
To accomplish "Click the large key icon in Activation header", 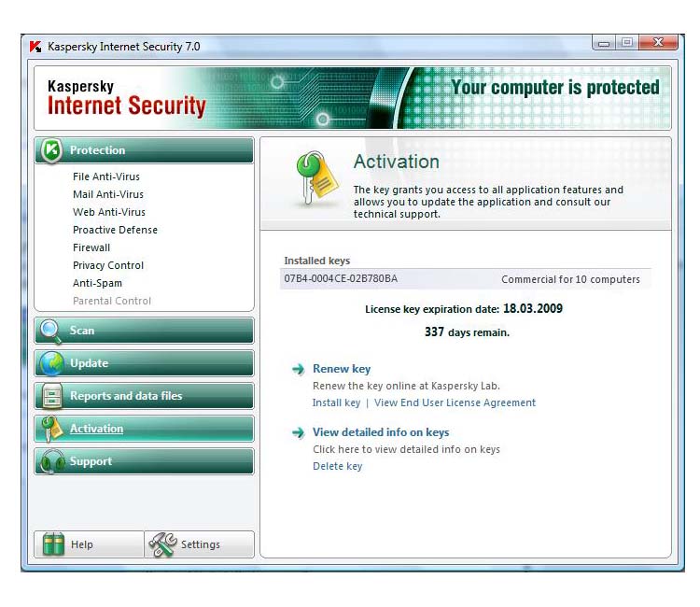I will point(316,177).
